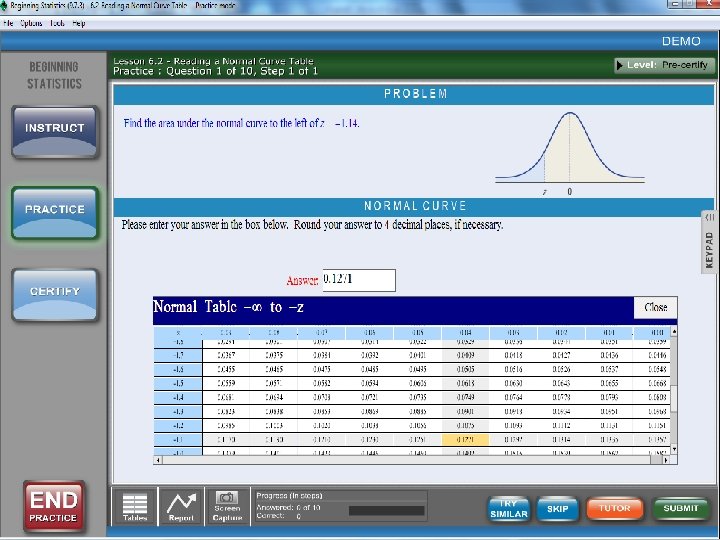
Task: Click the z column header cell
Action: tap(178, 332)
